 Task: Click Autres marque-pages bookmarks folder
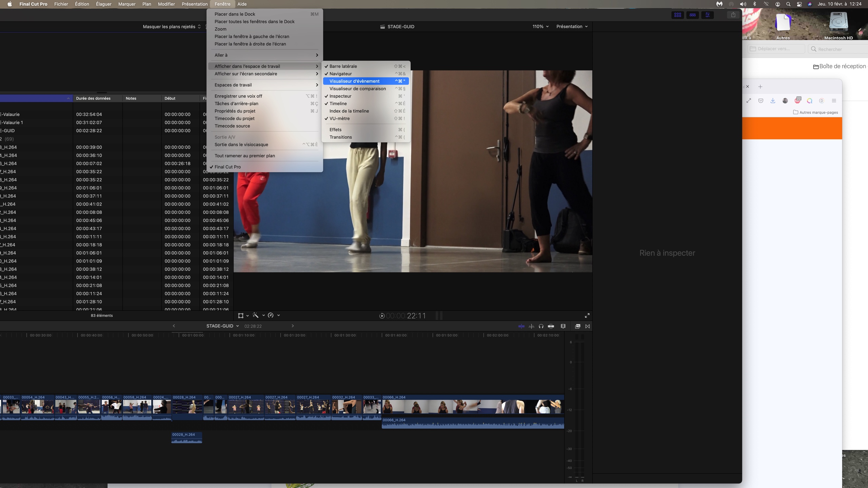[815, 112]
